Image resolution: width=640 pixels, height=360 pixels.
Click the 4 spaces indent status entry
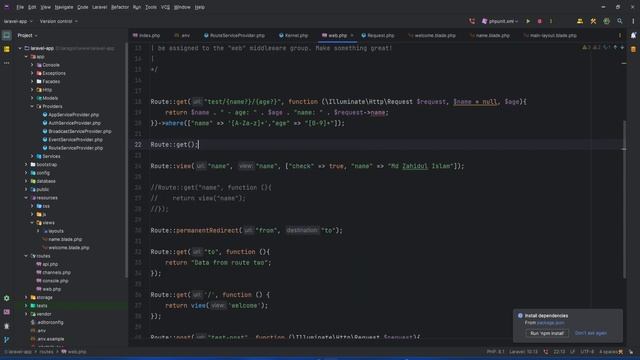click(x=608, y=352)
